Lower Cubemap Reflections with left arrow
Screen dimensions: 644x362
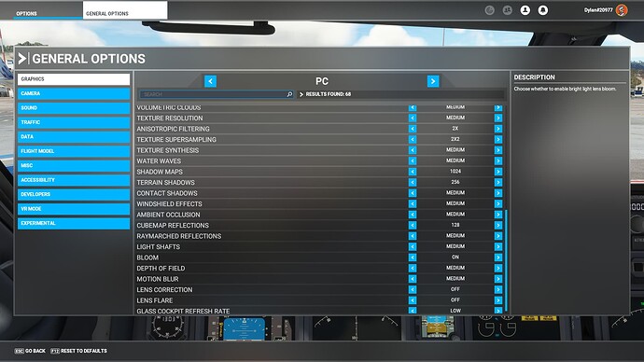pyautogui.click(x=413, y=226)
